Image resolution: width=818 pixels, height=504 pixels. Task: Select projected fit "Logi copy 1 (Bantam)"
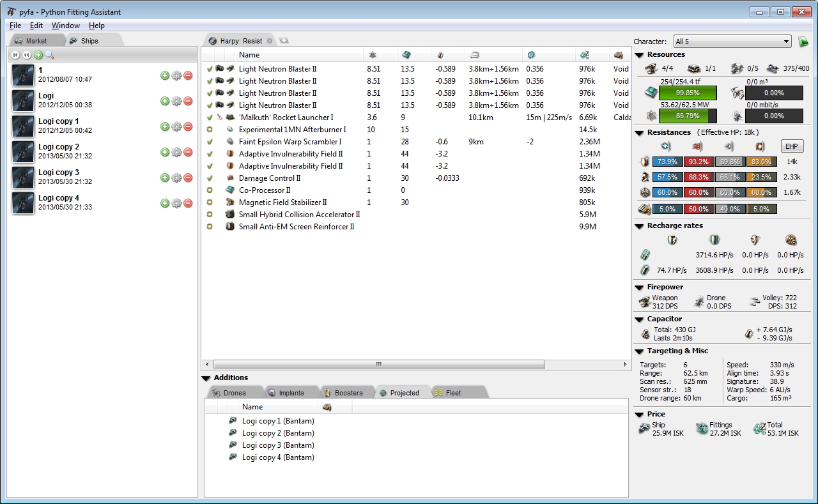(x=278, y=421)
